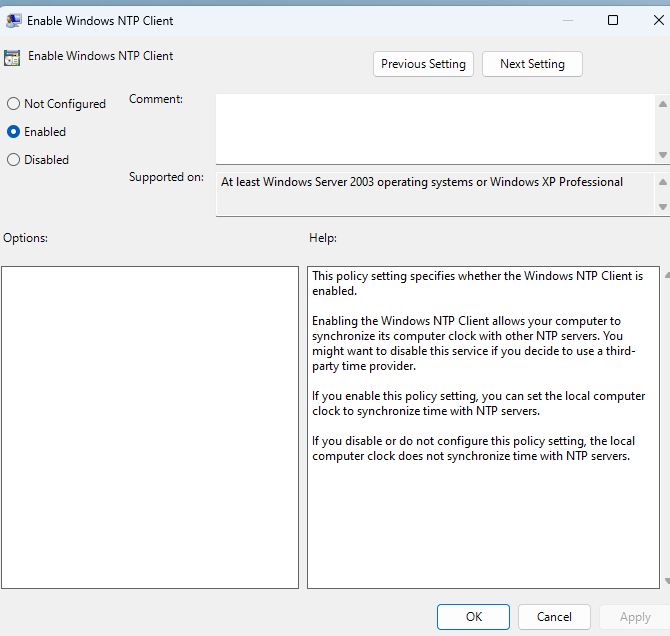The width and height of the screenshot is (670, 636).
Task: Click the Help text description area
Action: 483,427
